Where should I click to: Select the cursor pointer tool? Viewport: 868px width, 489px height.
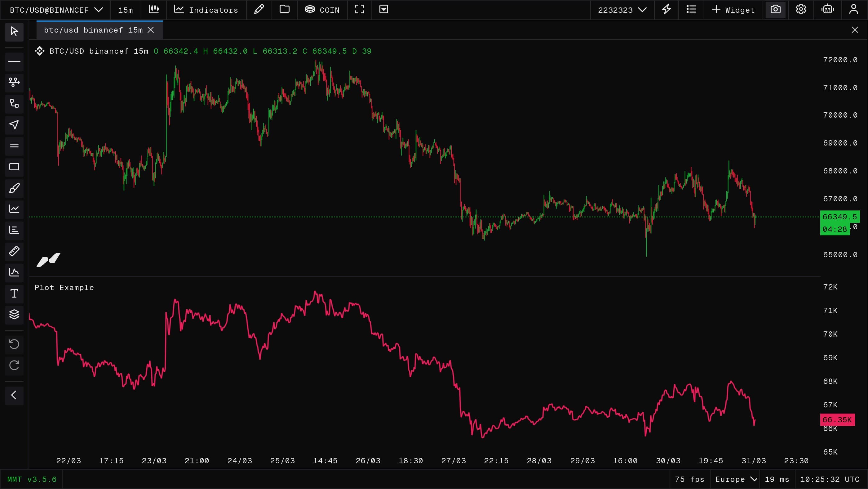[14, 32]
